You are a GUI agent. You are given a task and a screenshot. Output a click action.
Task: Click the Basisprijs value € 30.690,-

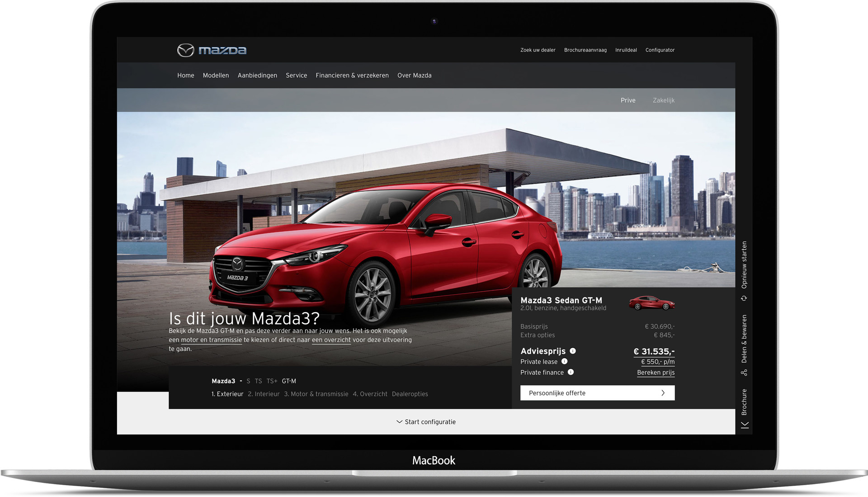click(x=660, y=327)
